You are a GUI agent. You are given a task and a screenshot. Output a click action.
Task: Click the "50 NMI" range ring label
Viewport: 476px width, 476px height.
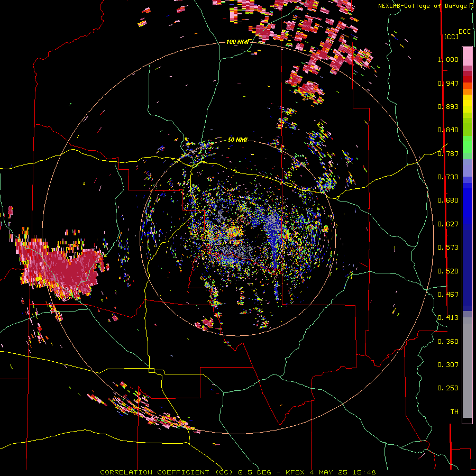coord(237,140)
